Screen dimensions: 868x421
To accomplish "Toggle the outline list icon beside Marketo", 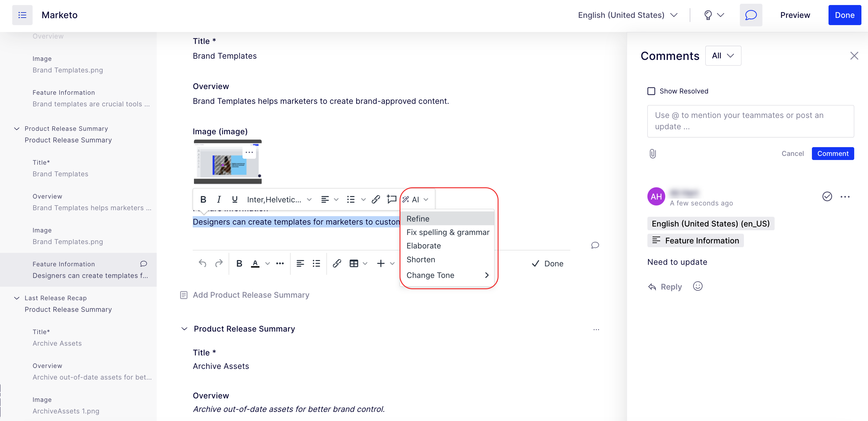I will click(x=22, y=15).
